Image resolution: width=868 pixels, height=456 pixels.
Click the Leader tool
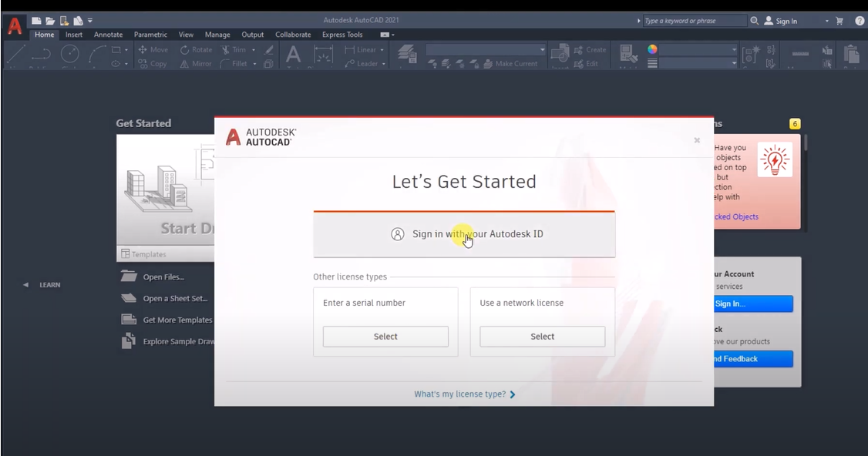click(x=362, y=64)
